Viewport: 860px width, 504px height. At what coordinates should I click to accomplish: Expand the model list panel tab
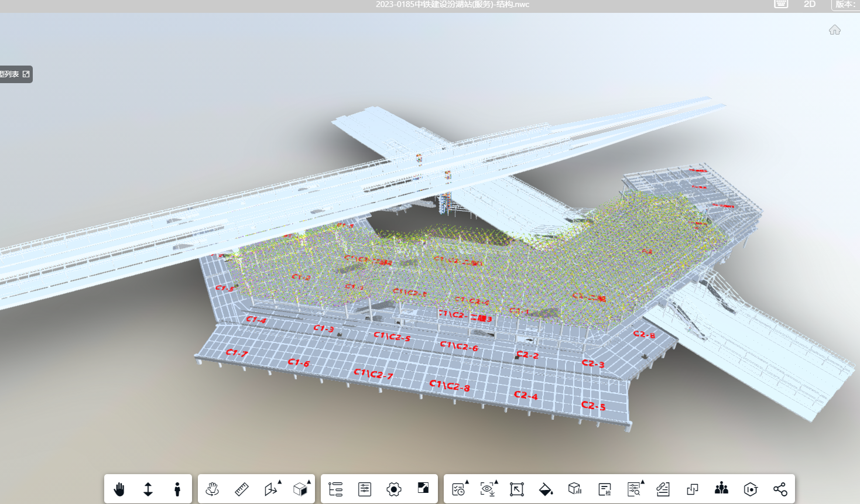coord(15,74)
